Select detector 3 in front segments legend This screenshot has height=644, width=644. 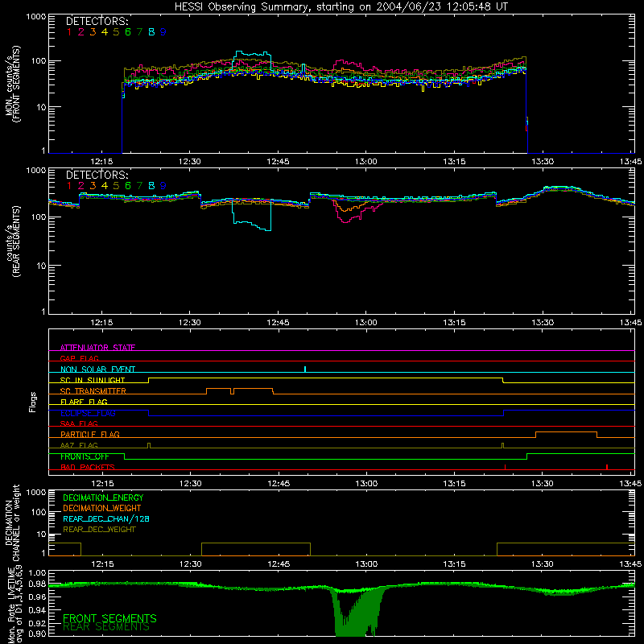point(93,32)
